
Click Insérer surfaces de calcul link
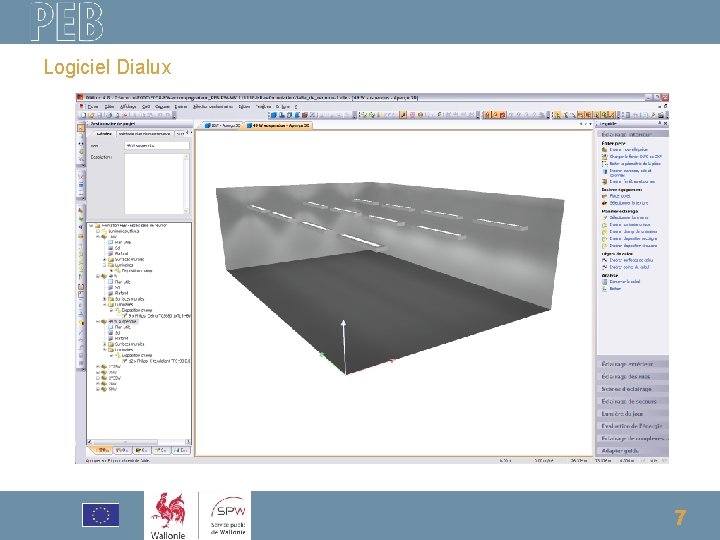pos(631,260)
